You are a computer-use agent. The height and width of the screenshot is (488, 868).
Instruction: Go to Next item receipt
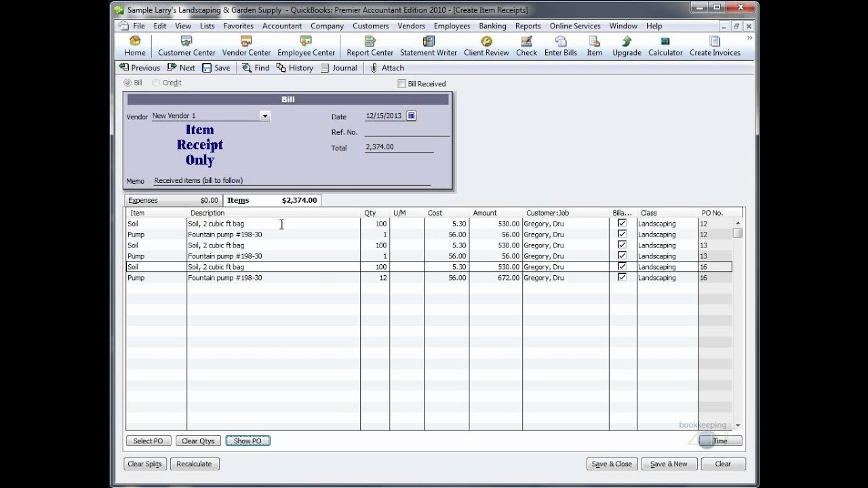pos(181,68)
